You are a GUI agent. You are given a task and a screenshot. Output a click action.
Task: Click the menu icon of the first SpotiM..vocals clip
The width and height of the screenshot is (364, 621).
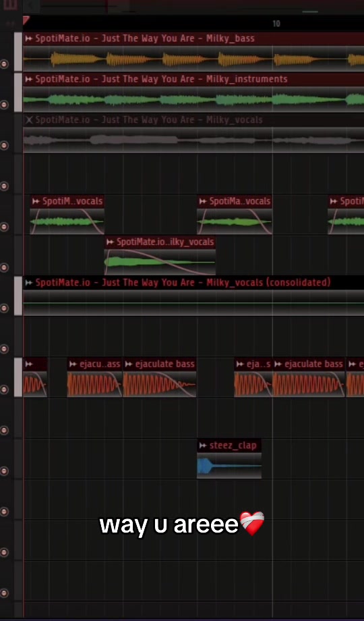(x=36, y=201)
